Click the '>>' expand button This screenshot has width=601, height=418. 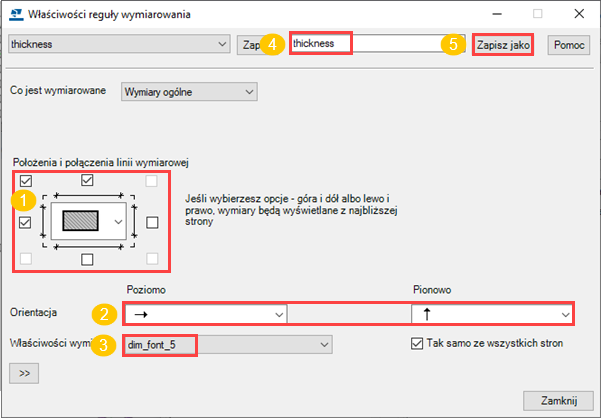pyautogui.click(x=24, y=373)
